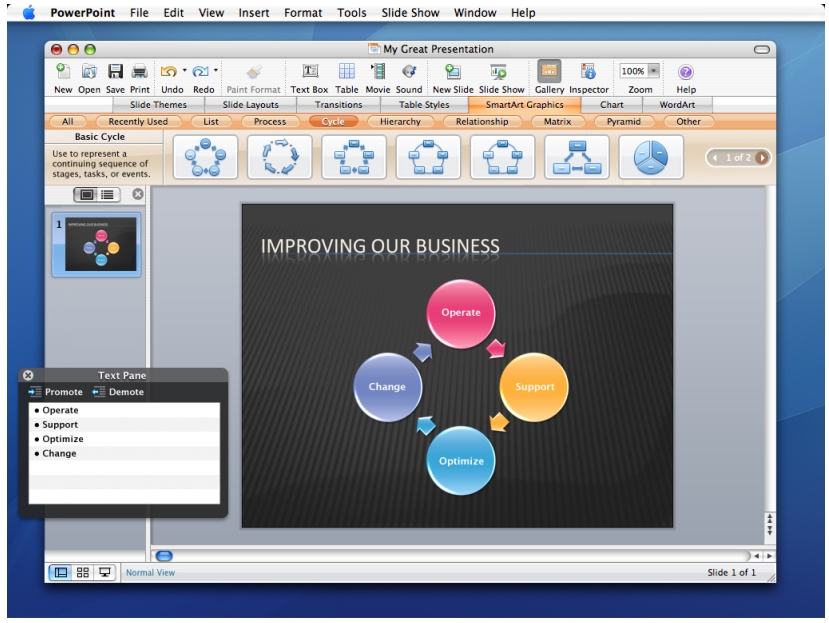This screenshot has height=623, width=829.
Task: Click Promote in Text Pane
Action: point(56,392)
